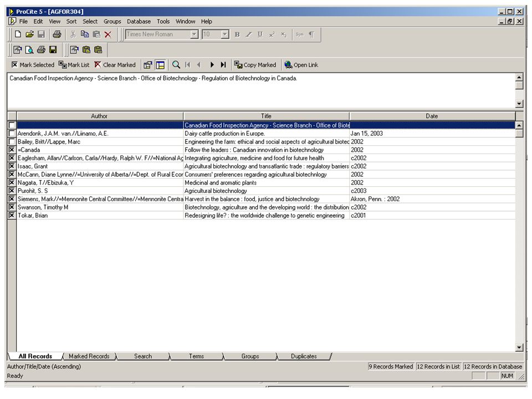The image size is (532, 399).
Task: Sort by the Author column header
Action: [99, 116]
